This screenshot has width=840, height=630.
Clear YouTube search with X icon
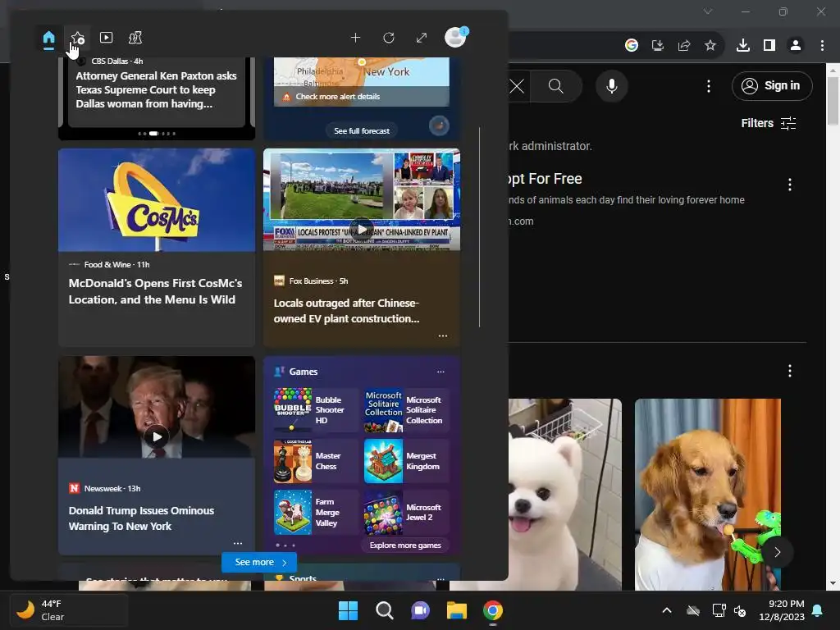[517, 85]
